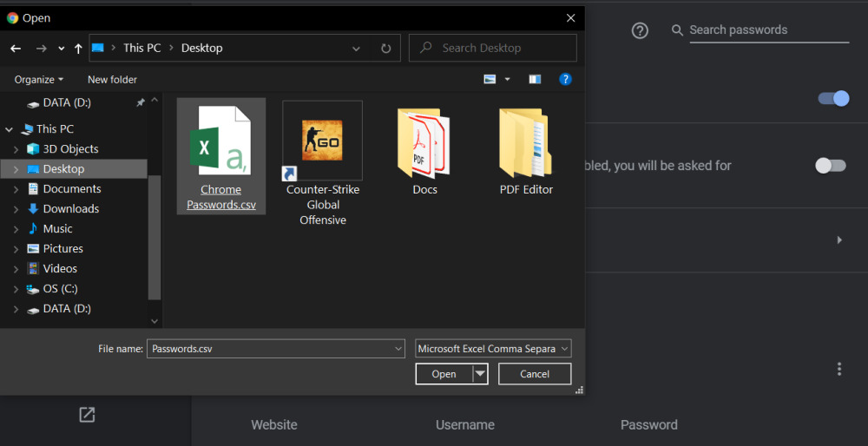Show the preview pane
This screenshot has height=446, width=868.
coord(535,80)
